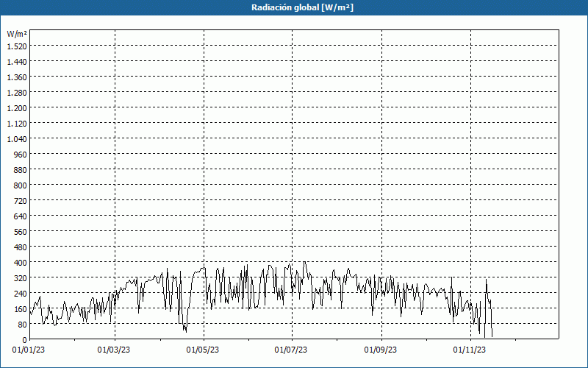Select the 800 y-axis value

(21, 185)
